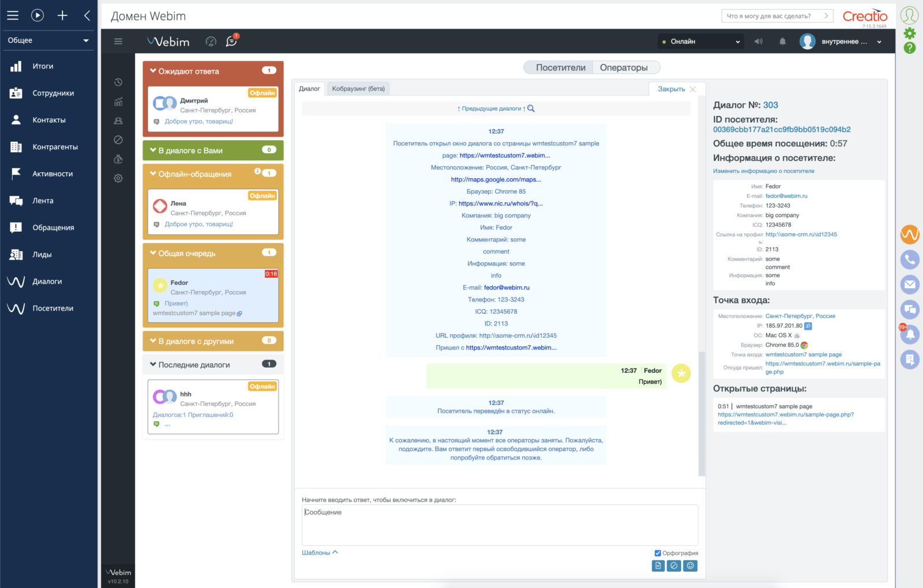
Task: Collapse the Ожидают ответа queue section
Action: [x=153, y=70]
